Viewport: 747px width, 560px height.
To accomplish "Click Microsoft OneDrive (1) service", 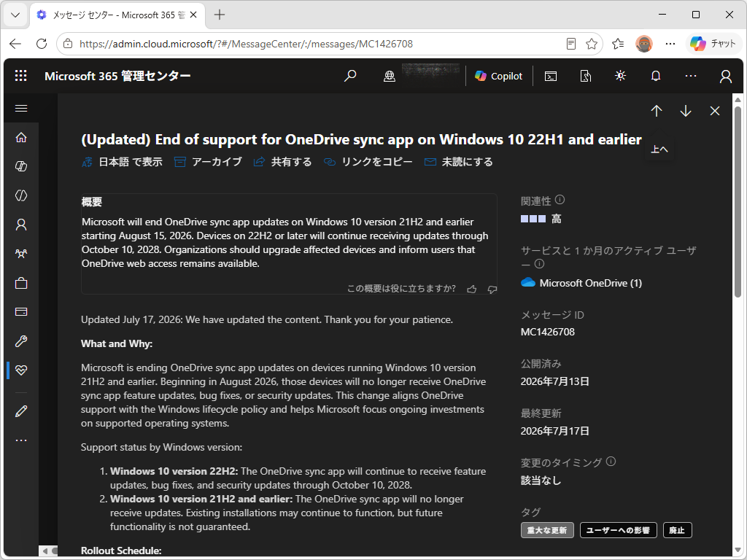I will click(x=581, y=283).
